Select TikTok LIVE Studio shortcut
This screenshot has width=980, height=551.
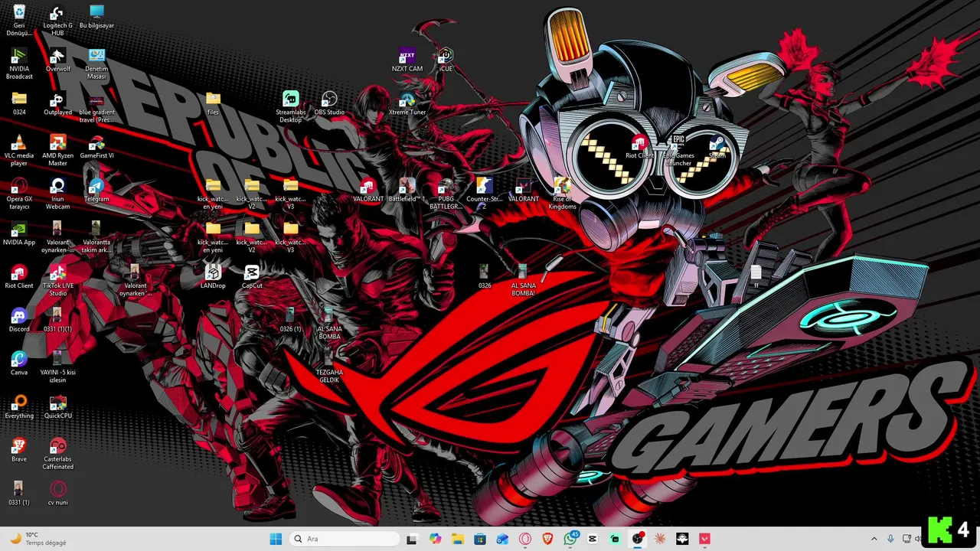coord(57,281)
